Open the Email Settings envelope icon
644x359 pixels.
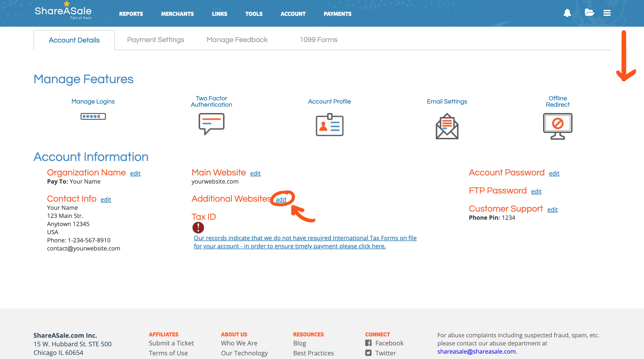[x=447, y=126]
